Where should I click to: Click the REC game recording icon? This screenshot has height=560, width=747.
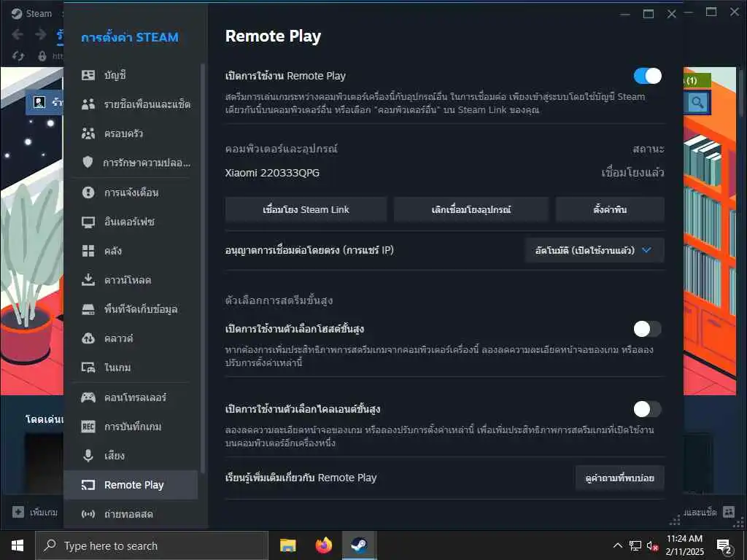(88, 426)
